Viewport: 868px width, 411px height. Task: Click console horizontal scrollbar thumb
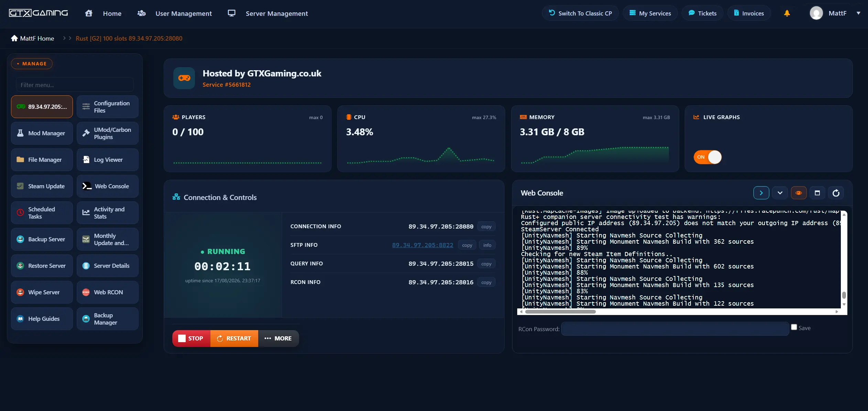point(560,312)
